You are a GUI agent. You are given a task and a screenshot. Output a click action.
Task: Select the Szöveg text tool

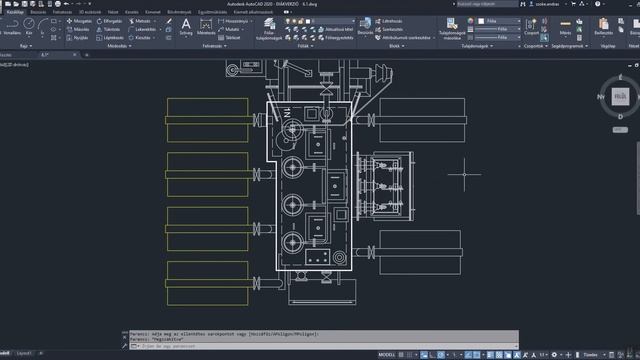(x=186, y=27)
